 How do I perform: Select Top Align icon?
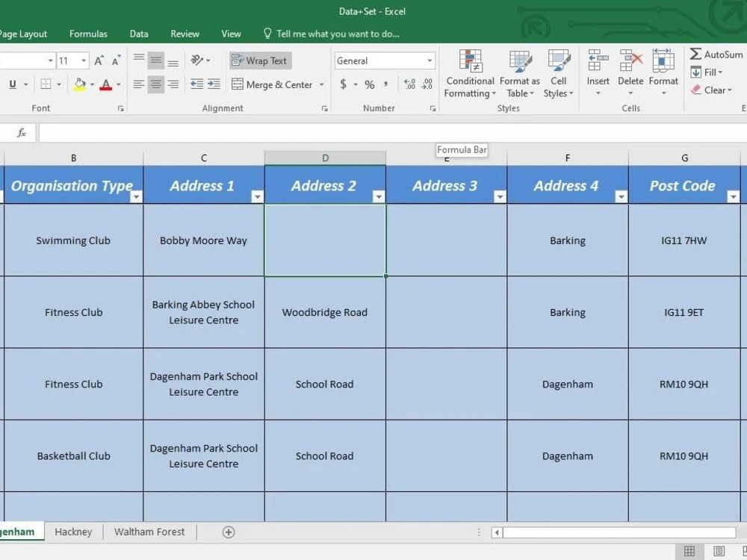pyautogui.click(x=139, y=60)
